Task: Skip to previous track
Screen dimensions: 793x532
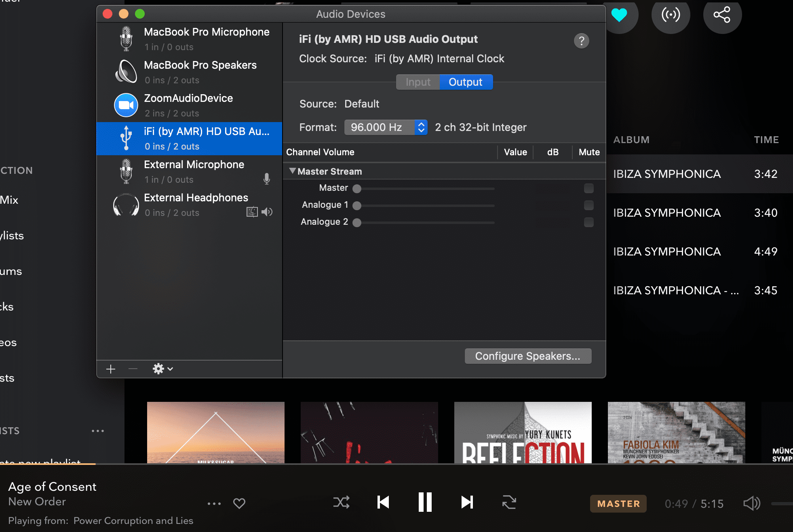Action: 383,502
